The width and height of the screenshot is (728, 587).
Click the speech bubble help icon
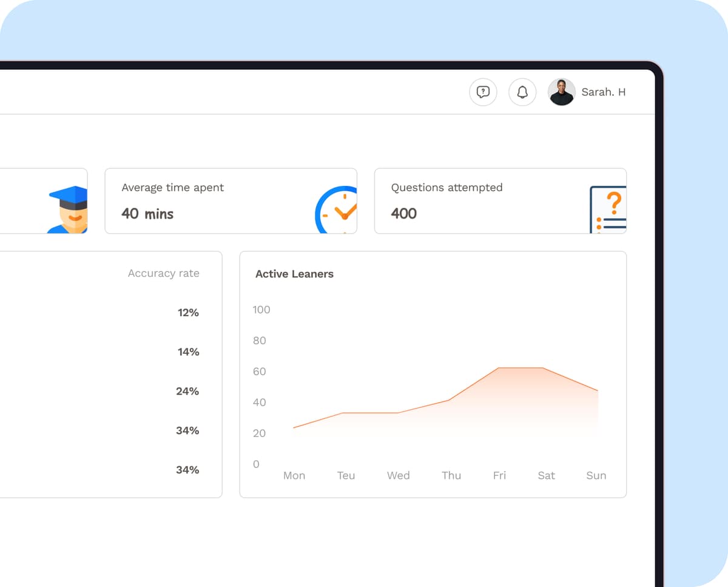click(x=483, y=92)
